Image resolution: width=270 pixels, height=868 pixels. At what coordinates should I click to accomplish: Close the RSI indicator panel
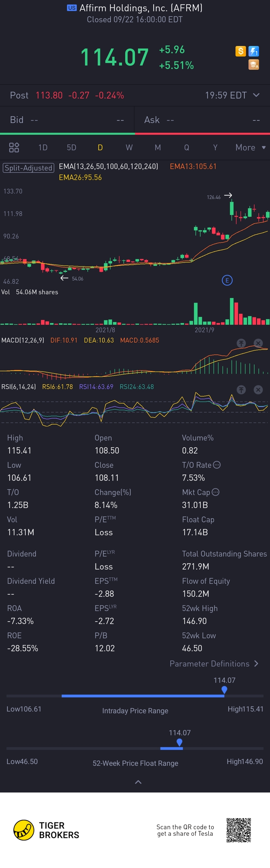pos(258,390)
